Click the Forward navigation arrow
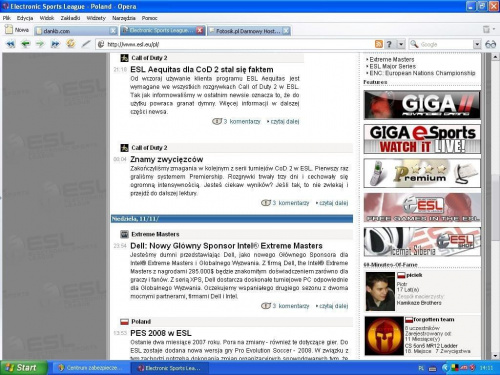The image size is (500, 375). point(40,44)
